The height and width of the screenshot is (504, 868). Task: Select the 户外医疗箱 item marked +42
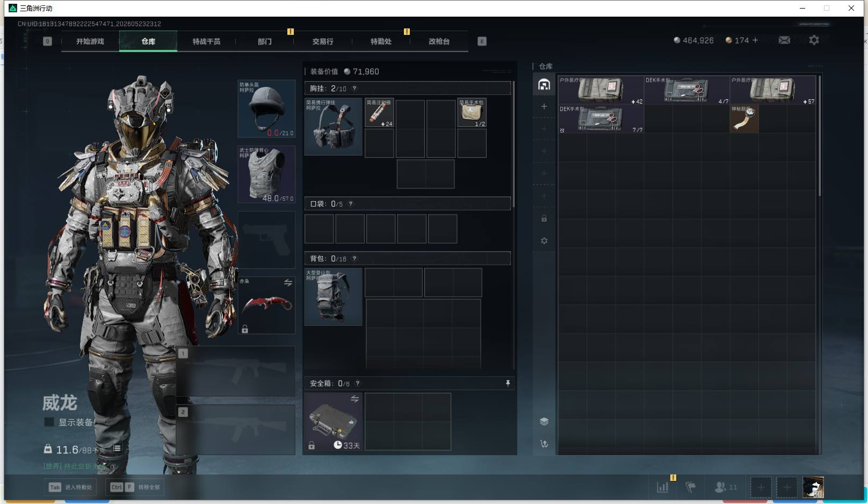pyautogui.click(x=601, y=90)
